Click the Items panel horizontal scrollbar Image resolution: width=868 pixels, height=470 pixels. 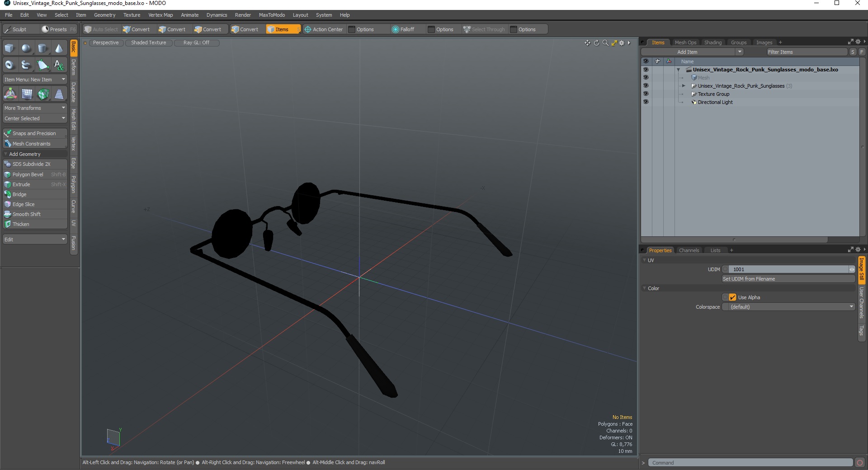734,240
